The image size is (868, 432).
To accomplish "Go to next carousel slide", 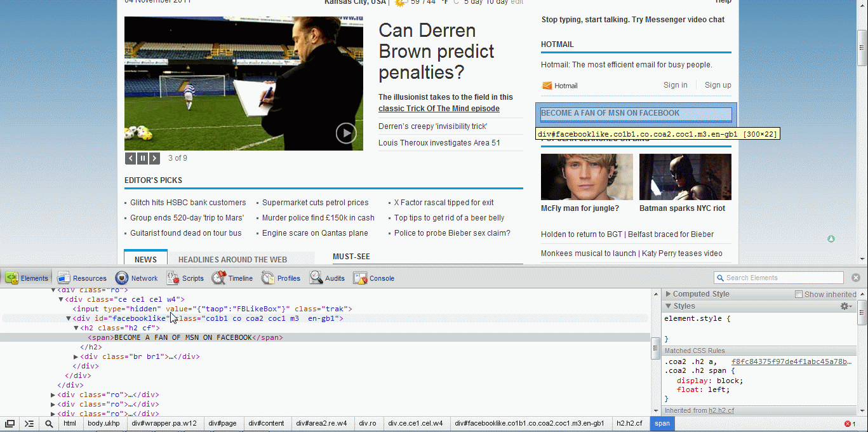I will tap(154, 158).
